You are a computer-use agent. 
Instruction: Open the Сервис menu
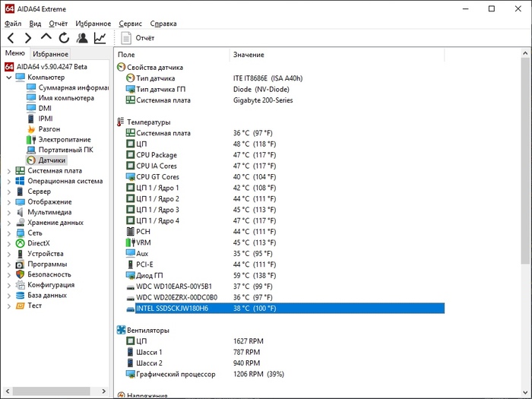coord(130,24)
